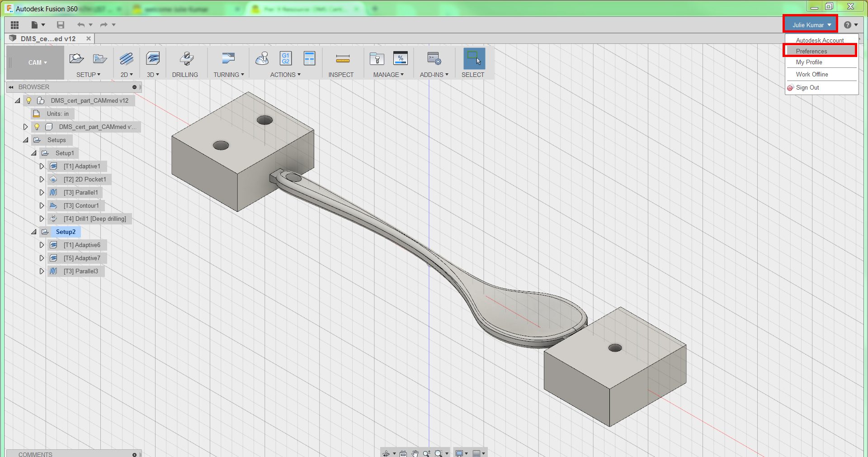868x457 pixels.
Task: Switch to the DMS_ce...ed v12 document tab
Action: (x=48, y=38)
